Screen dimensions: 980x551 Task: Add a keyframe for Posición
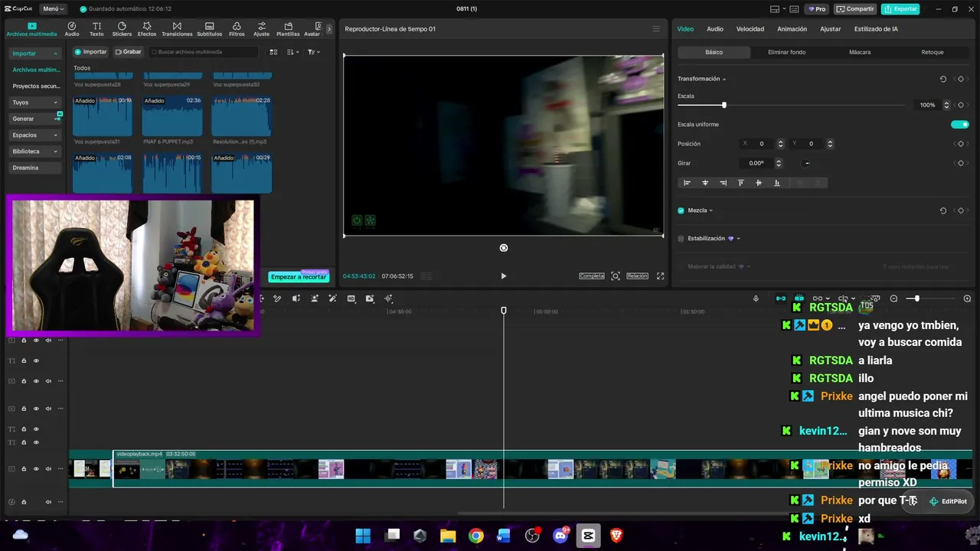point(961,144)
